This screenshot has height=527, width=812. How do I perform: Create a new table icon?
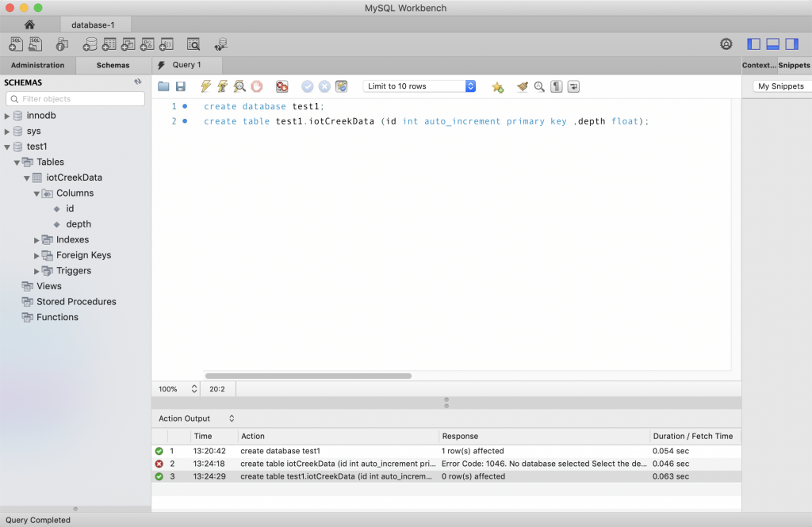click(109, 44)
